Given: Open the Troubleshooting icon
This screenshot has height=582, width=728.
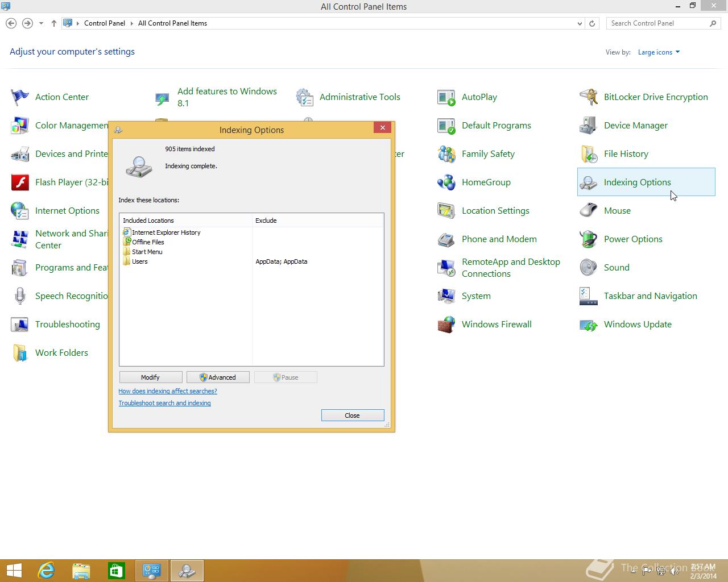Looking at the screenshot, I should [20, 325].
